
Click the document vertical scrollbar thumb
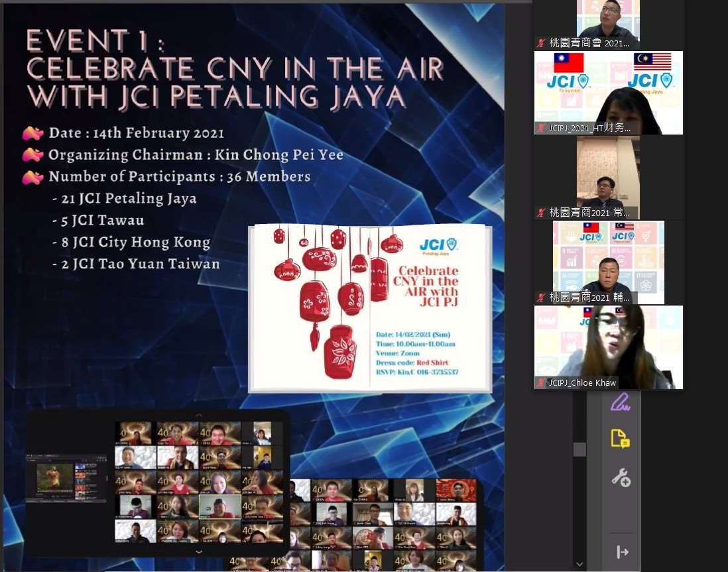click(x=579, y=449)
